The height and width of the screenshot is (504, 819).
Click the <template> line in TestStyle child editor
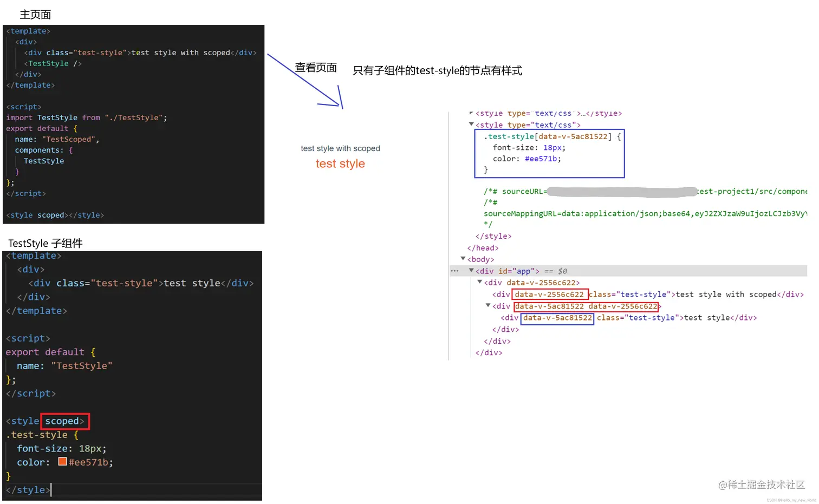pyautogui.click(x=34, y=256)
